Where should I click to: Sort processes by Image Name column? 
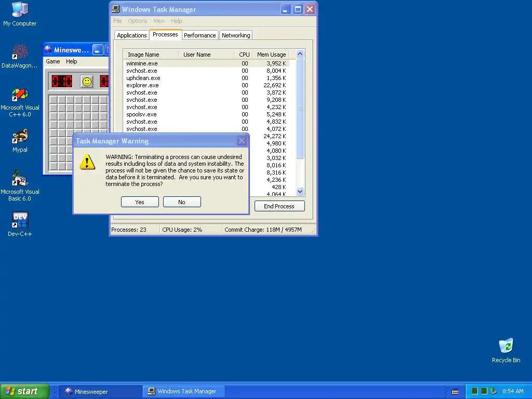point(151,55)
